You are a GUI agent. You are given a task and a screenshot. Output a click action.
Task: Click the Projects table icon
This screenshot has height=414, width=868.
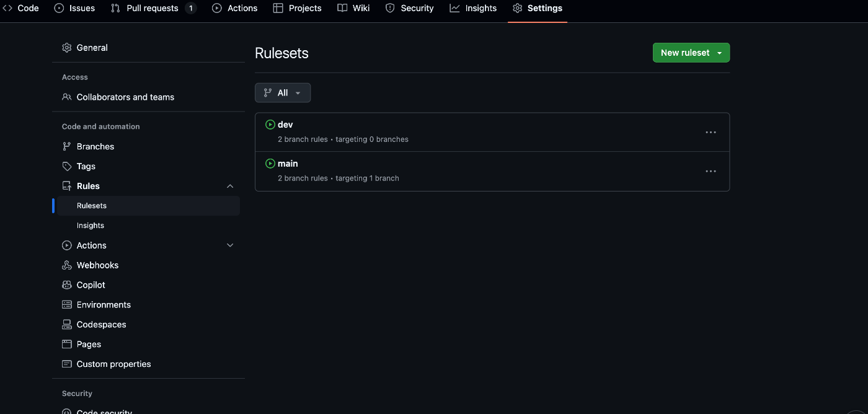pyautogui.click(x=278, y=8)
